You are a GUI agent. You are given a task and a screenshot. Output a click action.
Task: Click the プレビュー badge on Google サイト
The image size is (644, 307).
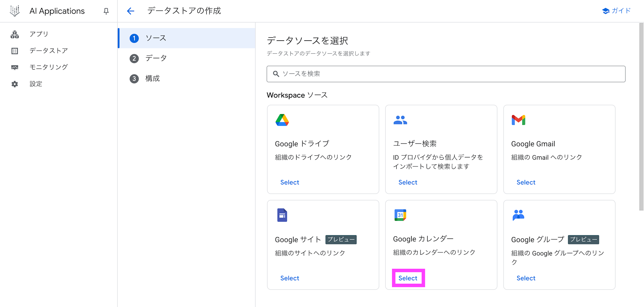click(341, 240)
